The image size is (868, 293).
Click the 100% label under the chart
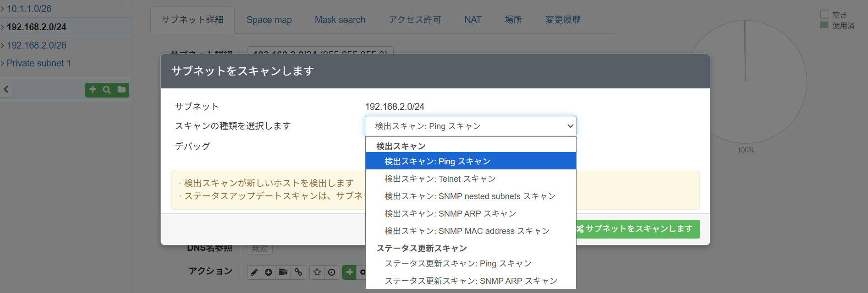point(746,150)
